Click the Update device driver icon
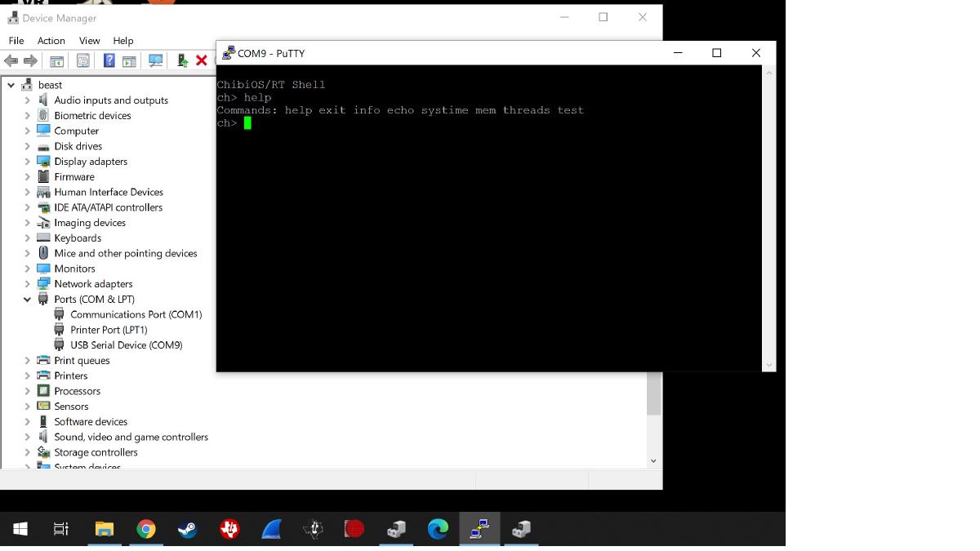Image resolution: width=980 pixels, height=551 pixels. (x=181, y=60)
